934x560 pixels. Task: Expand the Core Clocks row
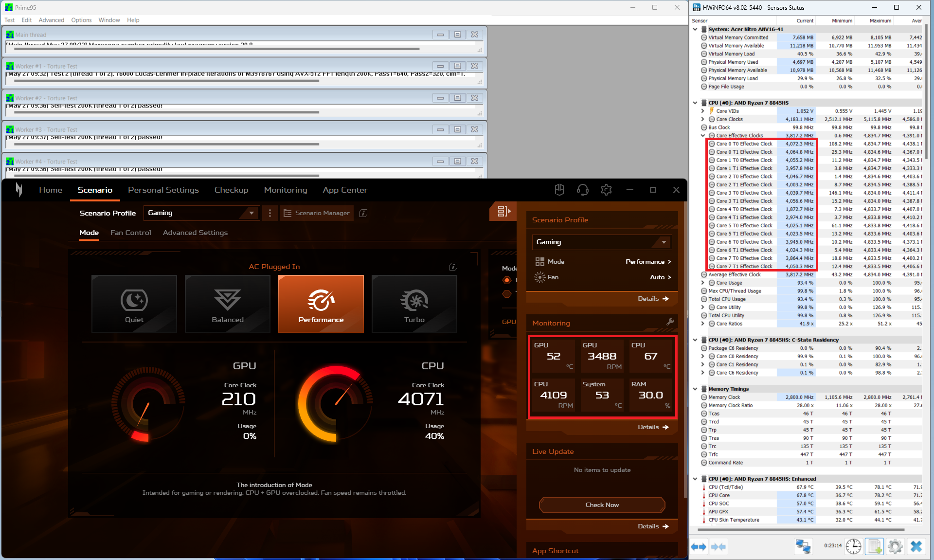point(702,119)
